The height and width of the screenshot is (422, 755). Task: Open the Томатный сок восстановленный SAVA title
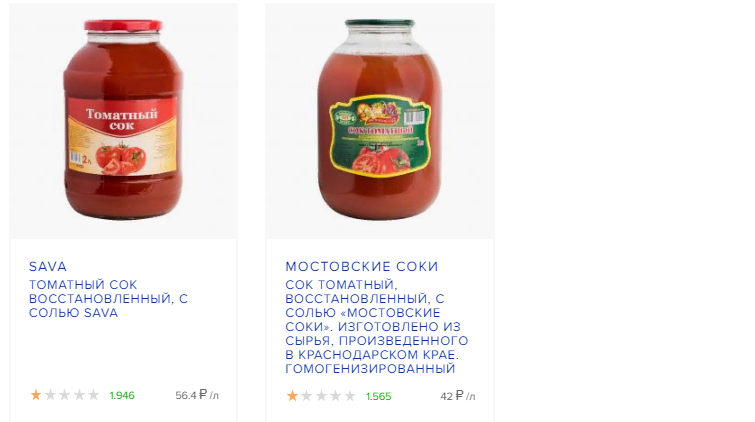click(x=108, y=299)
